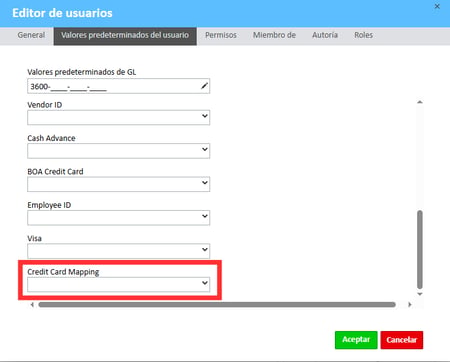Click the Visa label
The width and height of the screenshot is (450, 362).
(34, 238)
